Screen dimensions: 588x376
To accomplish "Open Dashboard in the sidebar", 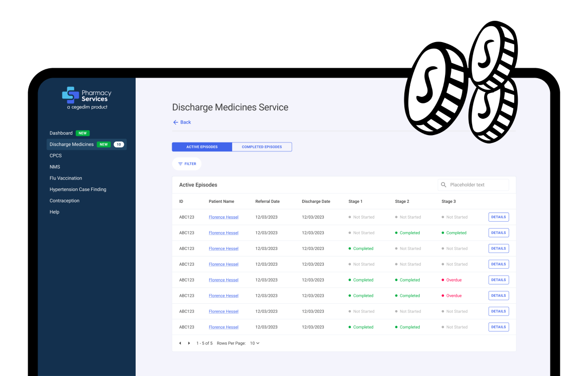I will [x=61, y=133].
